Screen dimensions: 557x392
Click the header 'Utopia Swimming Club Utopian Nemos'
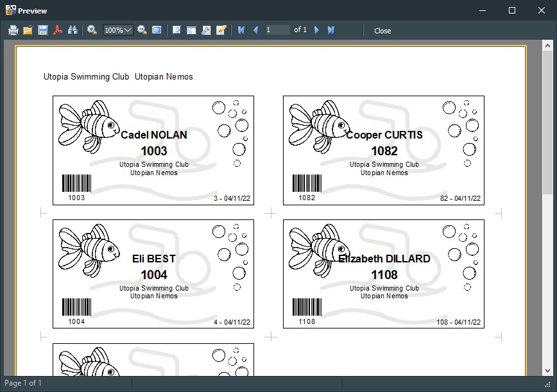click(118, 77)
